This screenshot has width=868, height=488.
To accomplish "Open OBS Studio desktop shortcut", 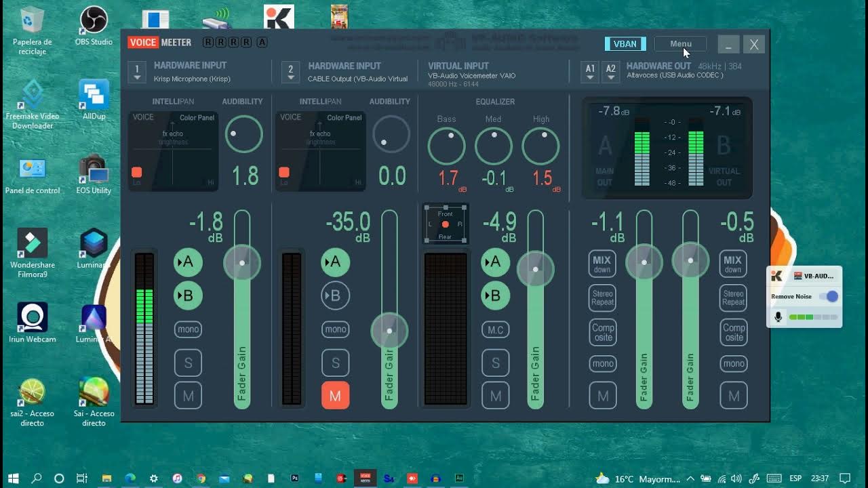I will [94, 26].
